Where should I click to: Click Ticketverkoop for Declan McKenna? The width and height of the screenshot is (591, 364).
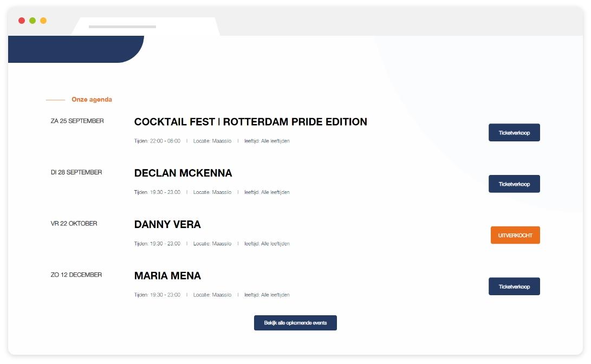coord(514,184)
